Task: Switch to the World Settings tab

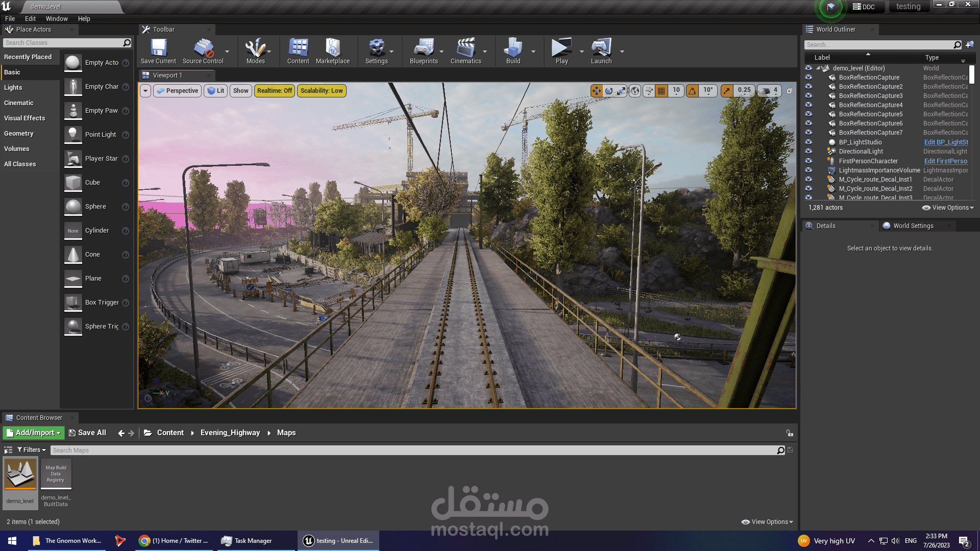Action: click(913, 226)
